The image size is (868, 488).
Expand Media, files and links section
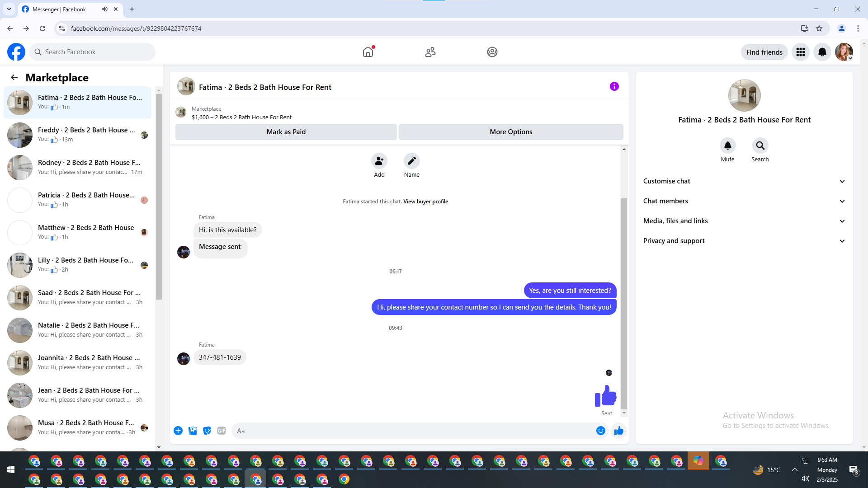point(744,221)
